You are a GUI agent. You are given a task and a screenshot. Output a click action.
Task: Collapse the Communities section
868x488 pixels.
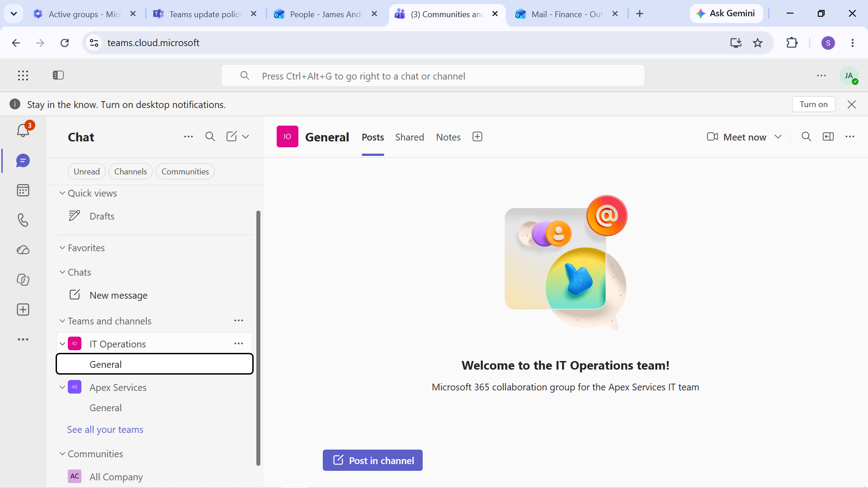coord(62,454)
